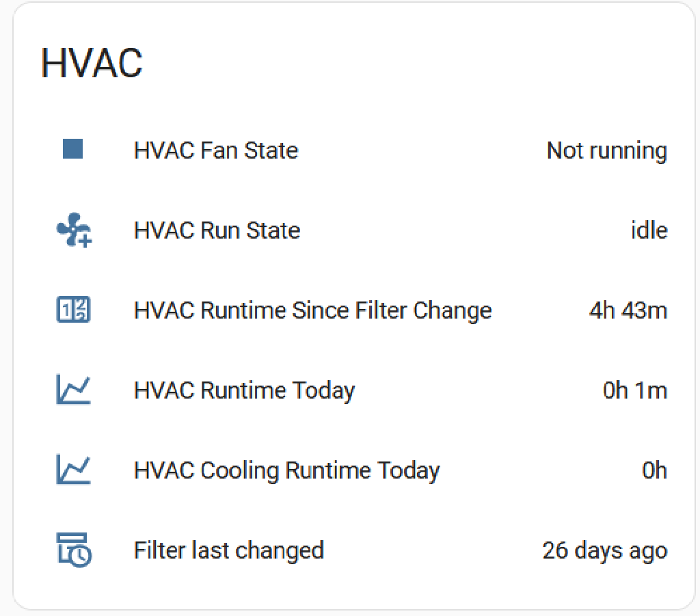This screenshot has height=616, width=700.
Task: Open the chart icon for HVAC Runtime Today
Action: [x=73, y=390]
